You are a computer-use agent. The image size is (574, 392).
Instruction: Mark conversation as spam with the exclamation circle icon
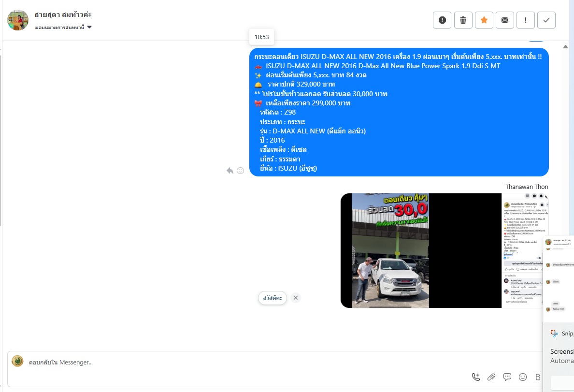(x=442, y=20)
